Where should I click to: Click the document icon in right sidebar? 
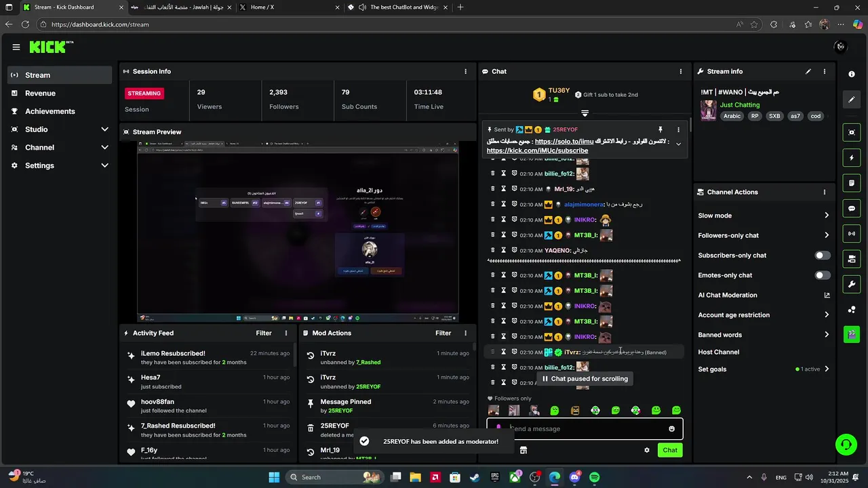point(852,183)
